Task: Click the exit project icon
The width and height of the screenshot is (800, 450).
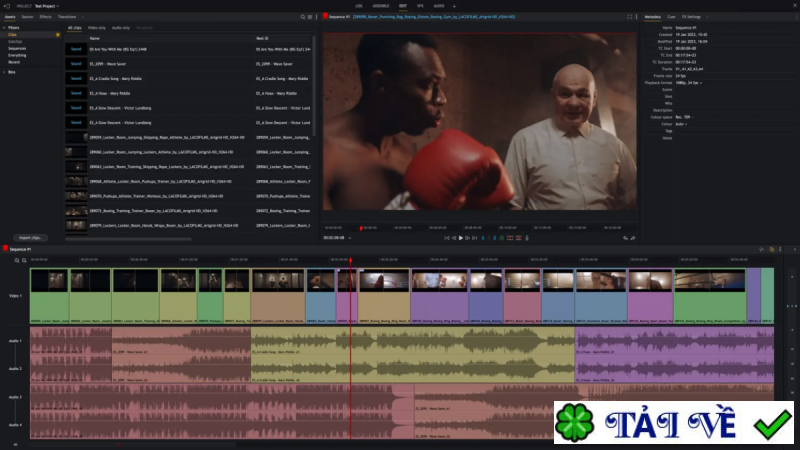Action: pos(7,5)
